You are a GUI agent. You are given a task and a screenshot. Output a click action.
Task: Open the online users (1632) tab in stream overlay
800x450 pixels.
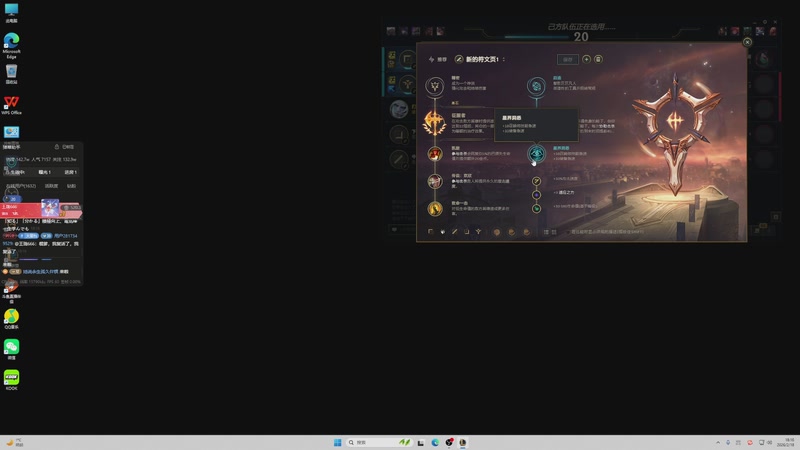[x=21, y=186]
